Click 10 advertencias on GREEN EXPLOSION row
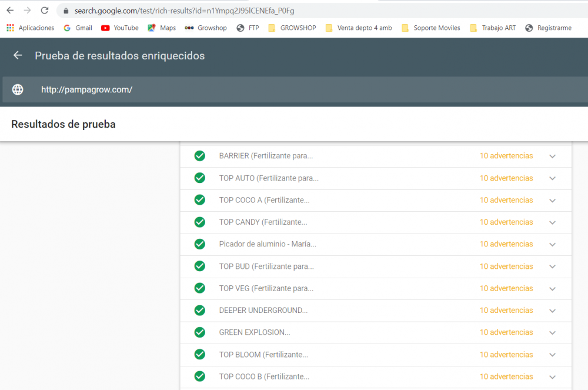Screen dimensions: 588x390 pyautogui.click(x=506, y=332)
